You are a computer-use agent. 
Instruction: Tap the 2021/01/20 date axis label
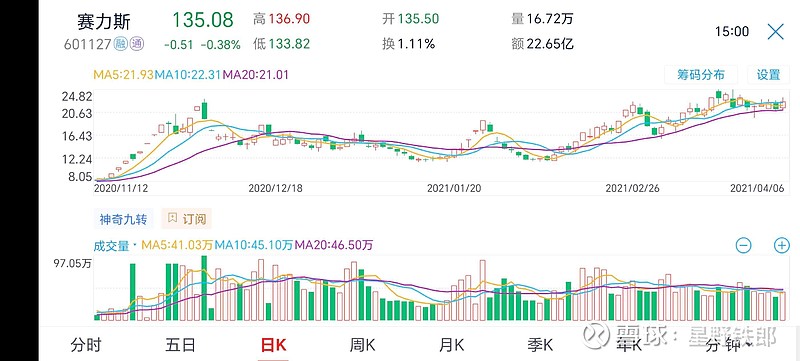454,188
